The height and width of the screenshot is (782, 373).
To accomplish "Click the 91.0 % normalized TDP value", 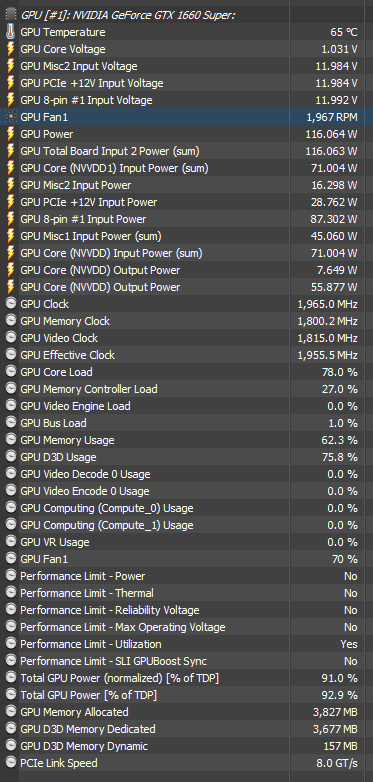I will point(340,678).
